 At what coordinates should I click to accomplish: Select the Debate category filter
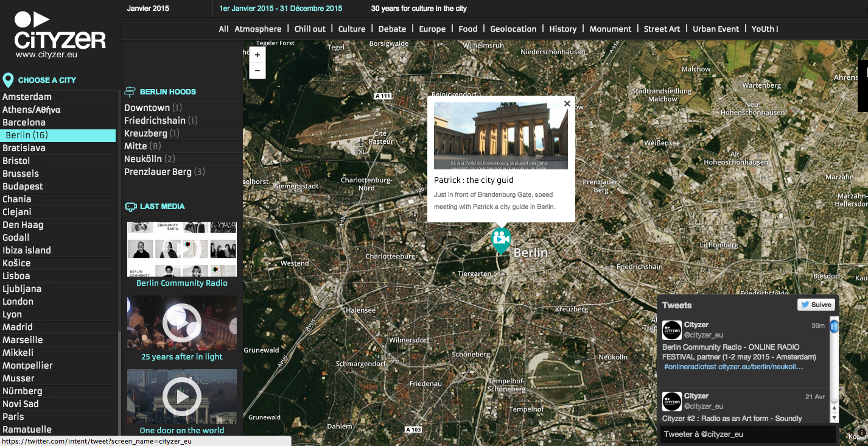(x=392, y=29)
